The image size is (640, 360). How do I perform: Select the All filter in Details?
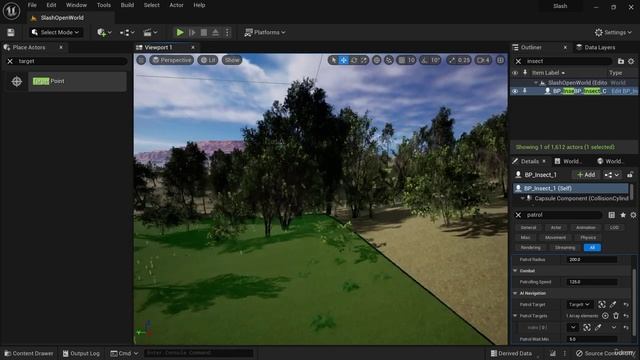[x=592, y=248]
